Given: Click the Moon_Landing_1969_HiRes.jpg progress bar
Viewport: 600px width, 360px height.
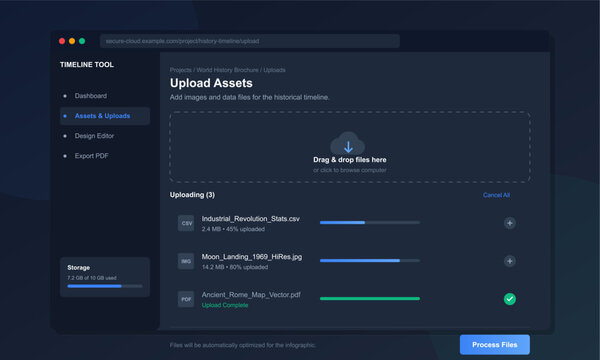Looking at the screenshot, I should click(370, 261).
